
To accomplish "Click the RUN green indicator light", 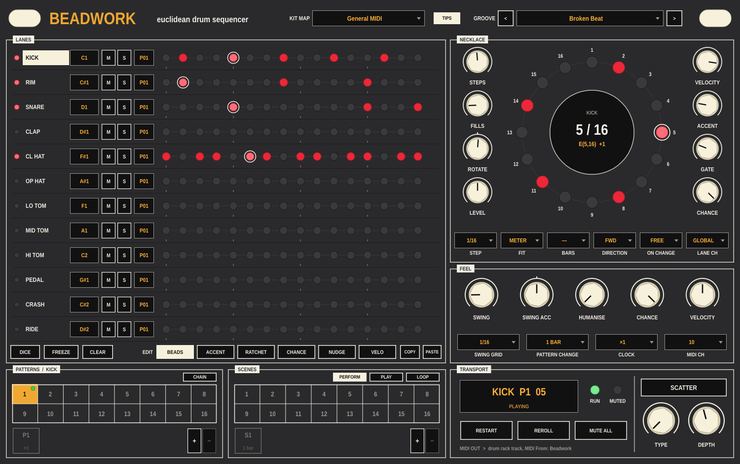I will pos(595,390).
